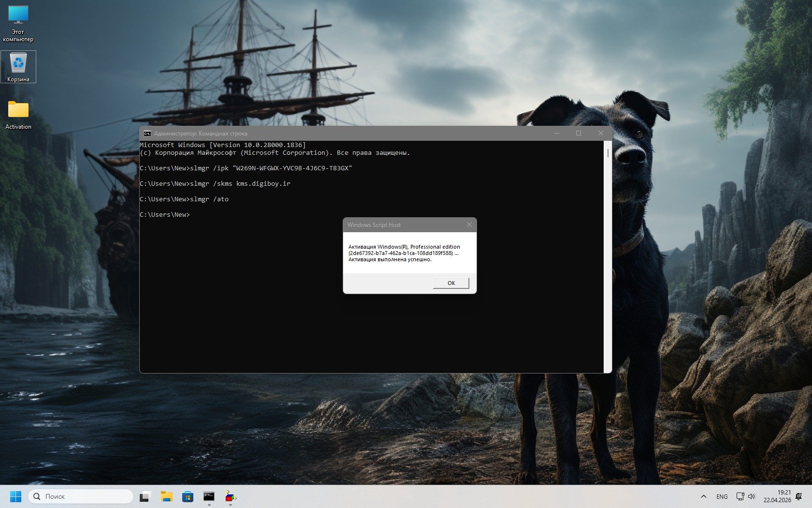812x508 pixels.
Task: Open Task View from the taskbar
Action: coord(145,496)
